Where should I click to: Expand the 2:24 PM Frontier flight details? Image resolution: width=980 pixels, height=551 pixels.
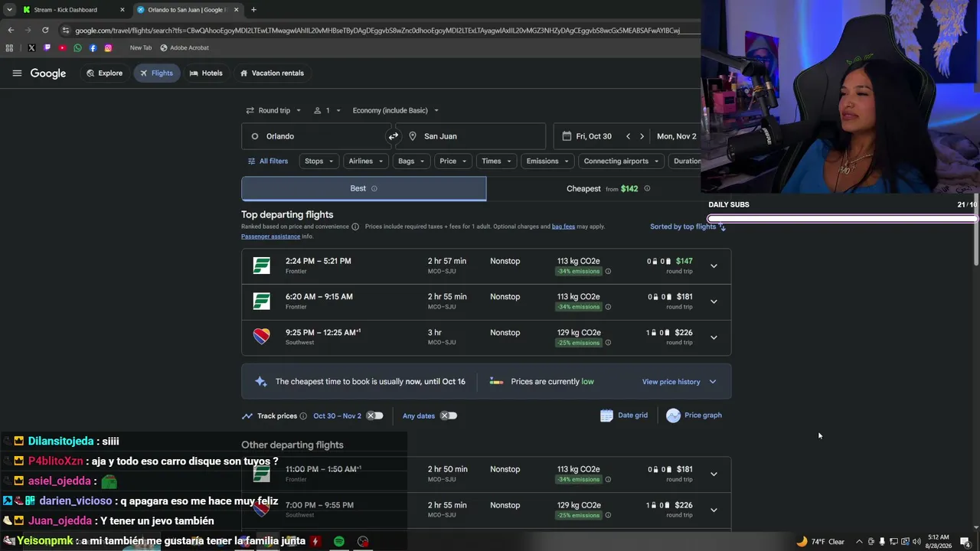(714, 266)
